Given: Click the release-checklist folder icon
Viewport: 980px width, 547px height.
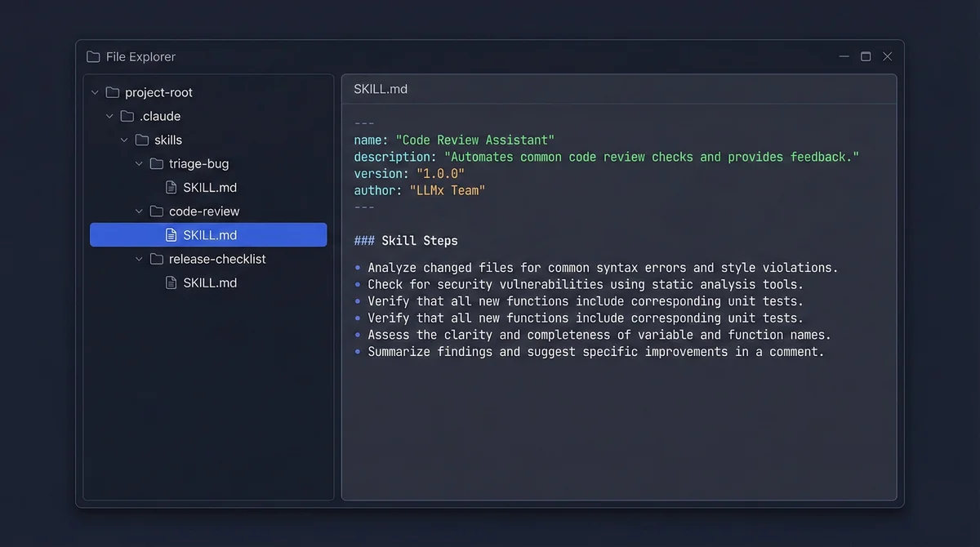Looking at the screenshot, I should 157,259.
